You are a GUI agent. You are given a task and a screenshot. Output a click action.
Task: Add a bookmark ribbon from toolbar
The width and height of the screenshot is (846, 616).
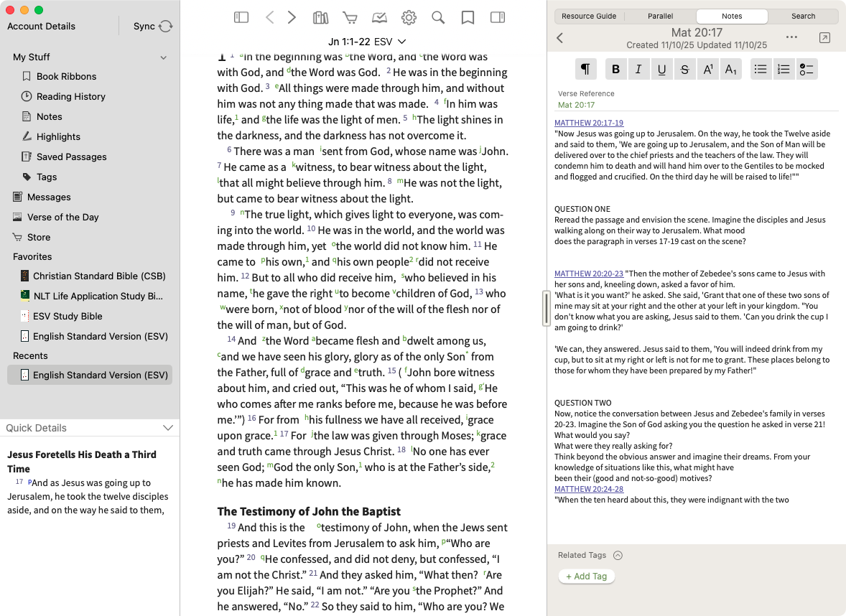[468, 17]
